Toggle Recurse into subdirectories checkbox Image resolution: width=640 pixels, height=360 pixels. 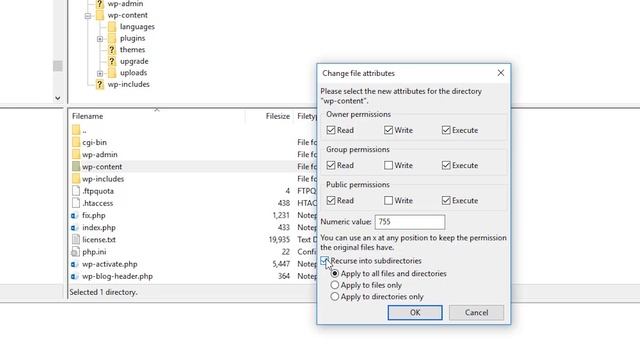click(x=324, y=261)
